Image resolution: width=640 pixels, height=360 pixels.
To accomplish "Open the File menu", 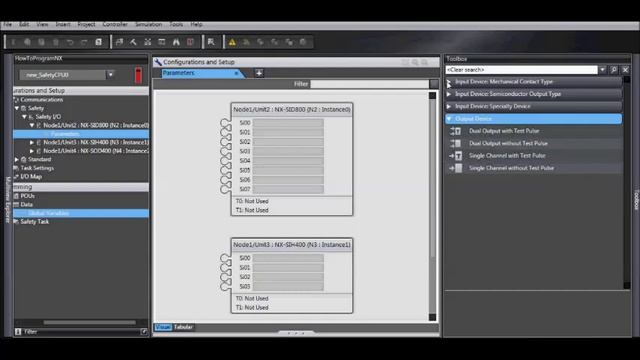I will [x=7, y=24].
